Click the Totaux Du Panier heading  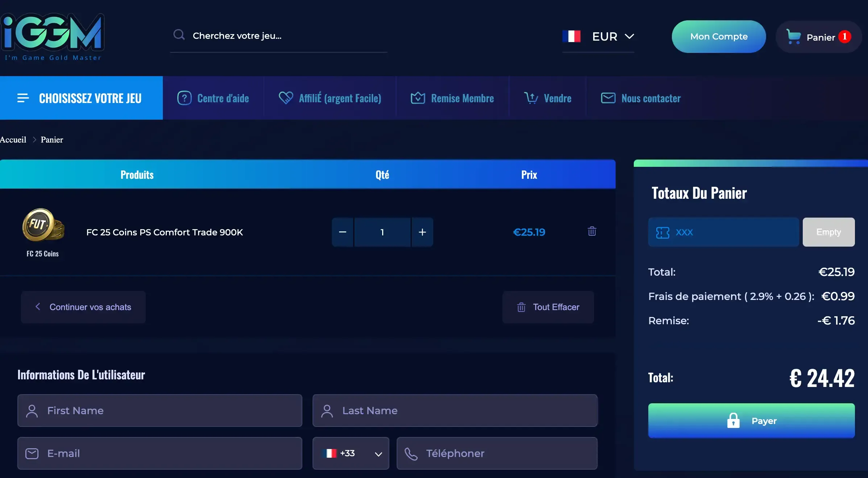click(x=699, y=193)
